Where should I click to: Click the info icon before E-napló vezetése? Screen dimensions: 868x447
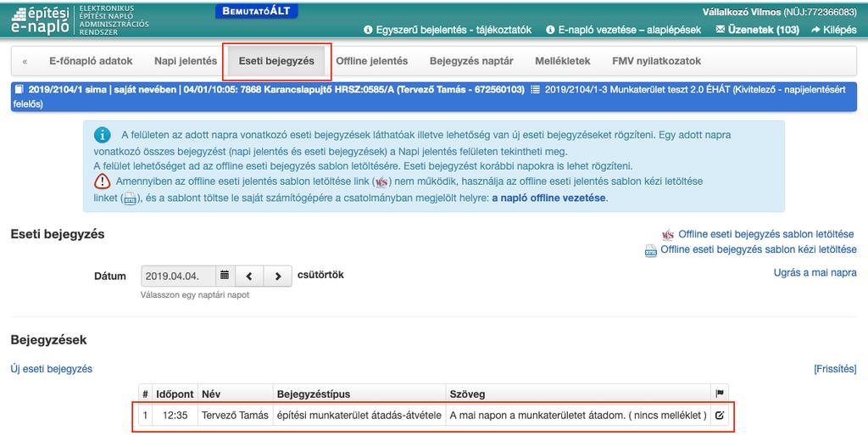point(550,30)
